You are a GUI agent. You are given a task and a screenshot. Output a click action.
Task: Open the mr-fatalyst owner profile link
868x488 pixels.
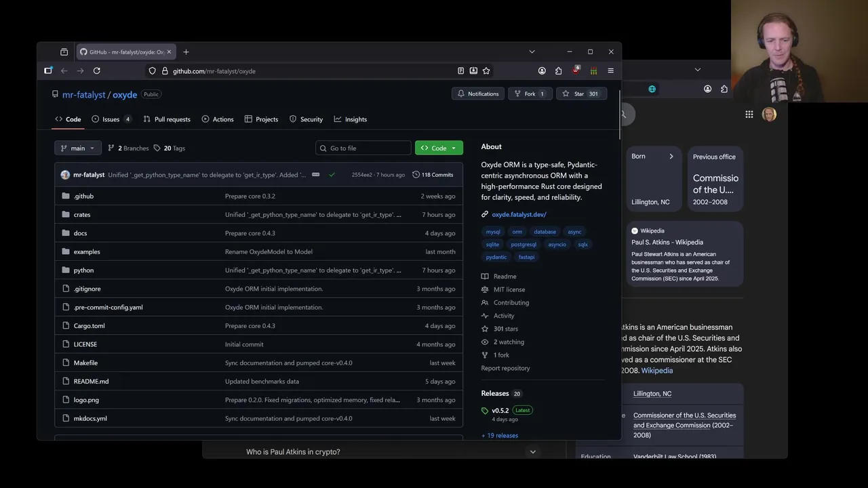pos(84,95)
